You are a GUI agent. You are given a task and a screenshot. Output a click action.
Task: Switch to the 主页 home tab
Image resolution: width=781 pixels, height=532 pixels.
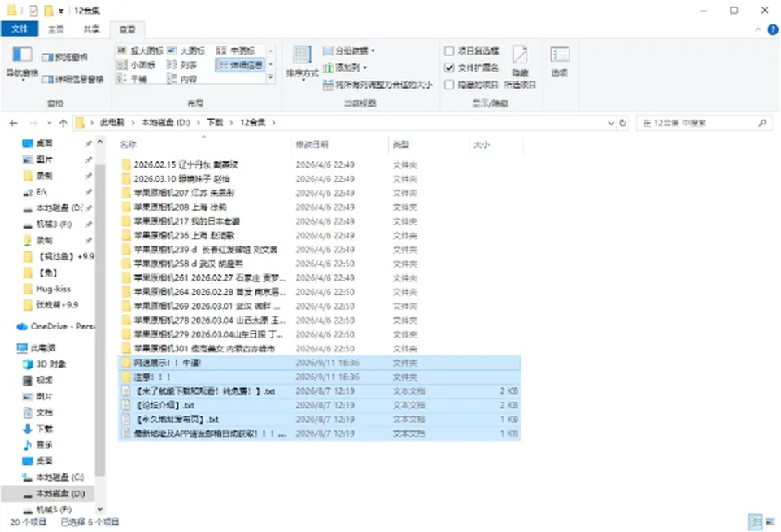[56, 29]
